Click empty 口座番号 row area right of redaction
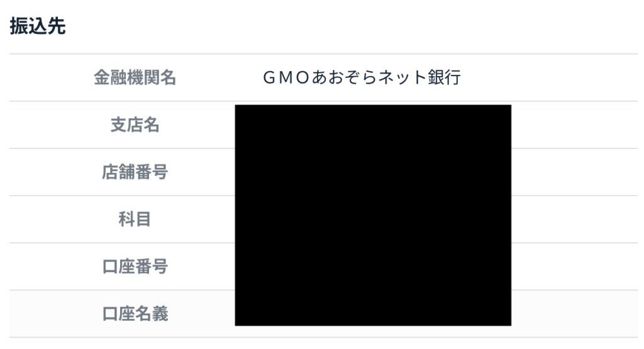 point(572,267)
